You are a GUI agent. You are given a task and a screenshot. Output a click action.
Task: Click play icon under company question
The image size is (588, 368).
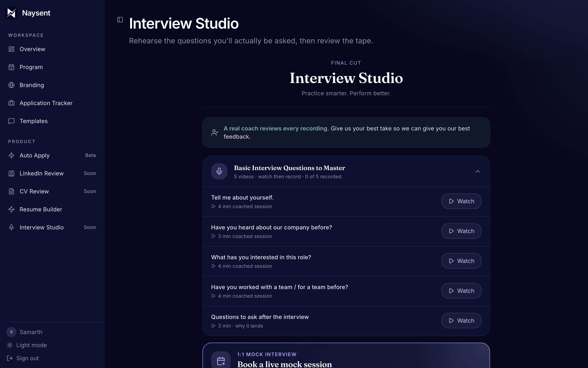213,236
